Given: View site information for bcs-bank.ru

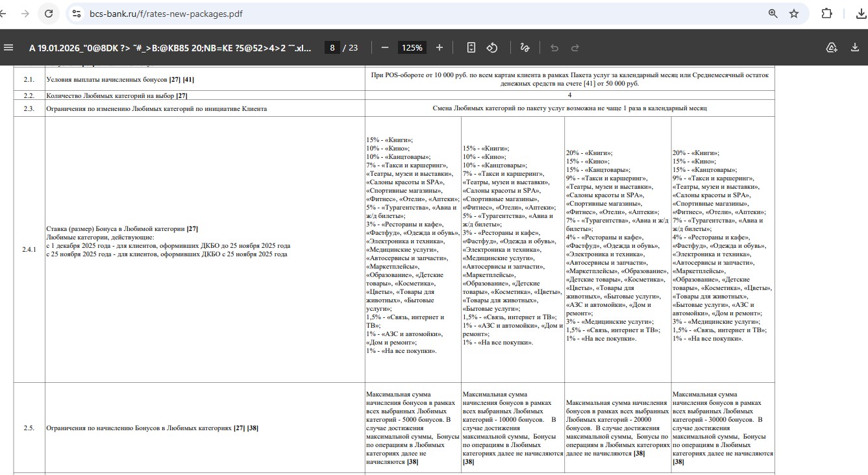Looking at the screenshot, I should [x=77, y=14].
